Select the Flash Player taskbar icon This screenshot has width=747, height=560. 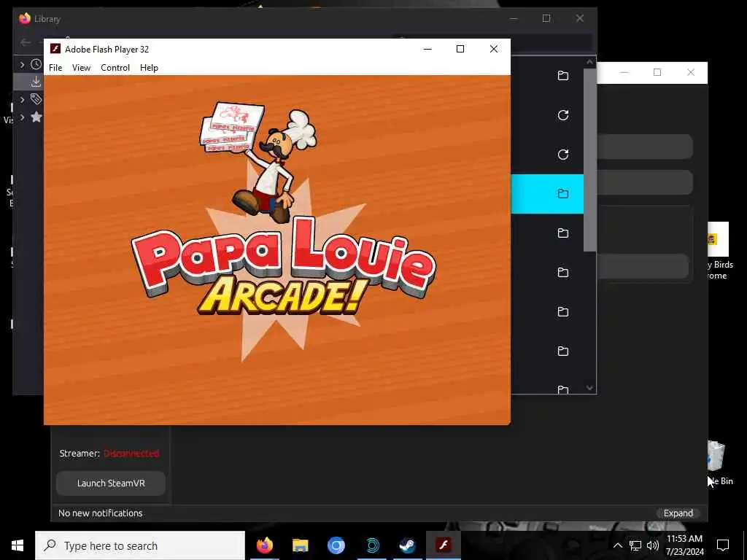click(x=444, y=545)
